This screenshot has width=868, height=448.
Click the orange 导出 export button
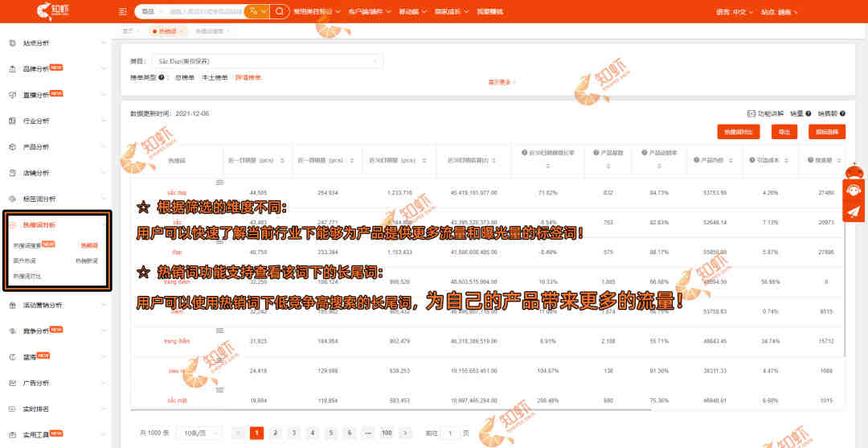click(784, 131)
